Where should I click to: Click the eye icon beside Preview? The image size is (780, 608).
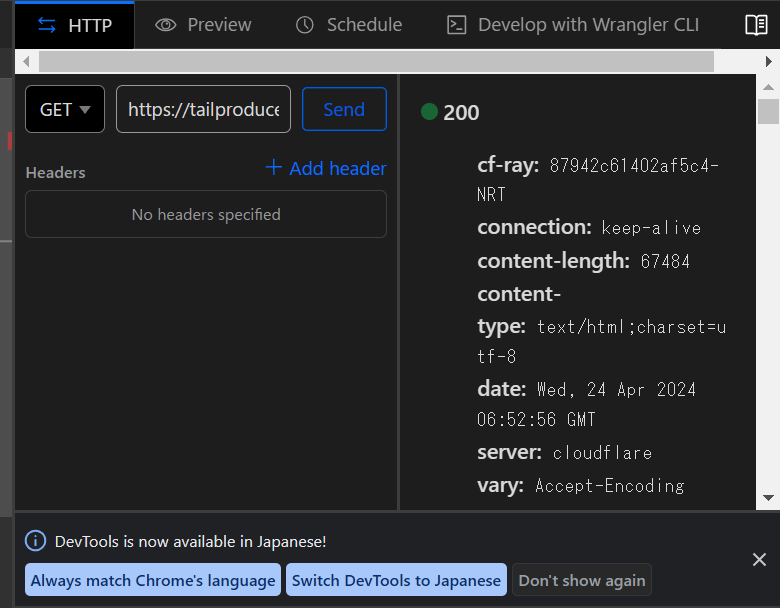pyautogui.click(x=166, y=25)
